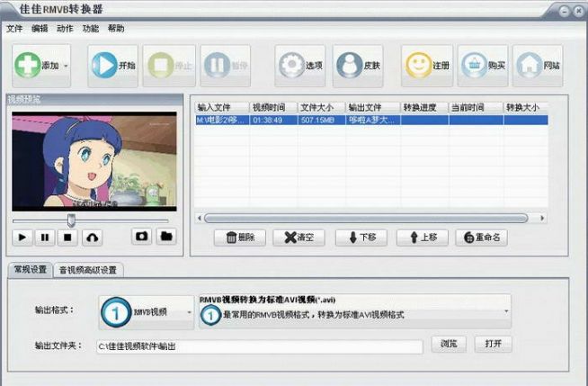Viewport: 588px width, 386px height.
Task: Click the 输出文件夹 output folder path field
Action: 260,346
